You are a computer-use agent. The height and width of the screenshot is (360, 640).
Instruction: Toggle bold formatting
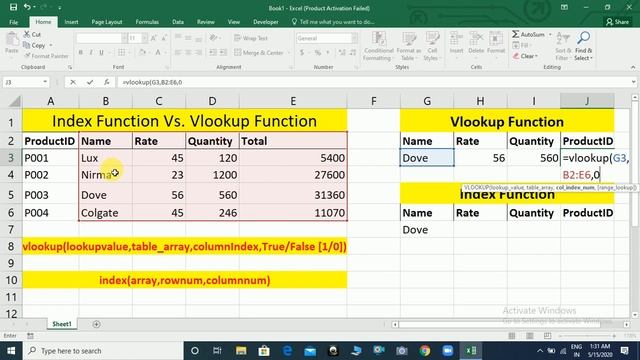80,52
